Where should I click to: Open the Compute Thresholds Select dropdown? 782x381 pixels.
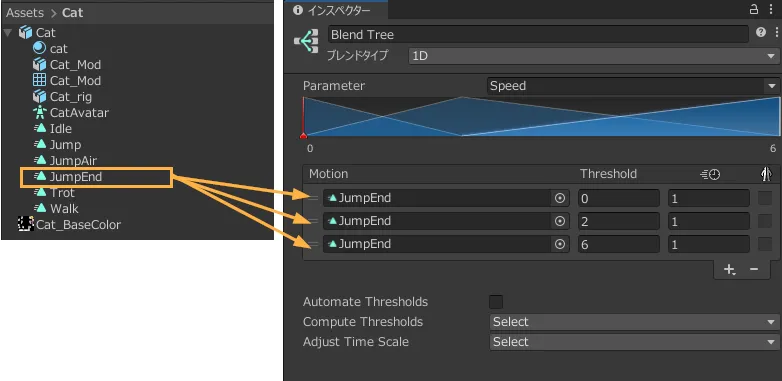(634, 322)
